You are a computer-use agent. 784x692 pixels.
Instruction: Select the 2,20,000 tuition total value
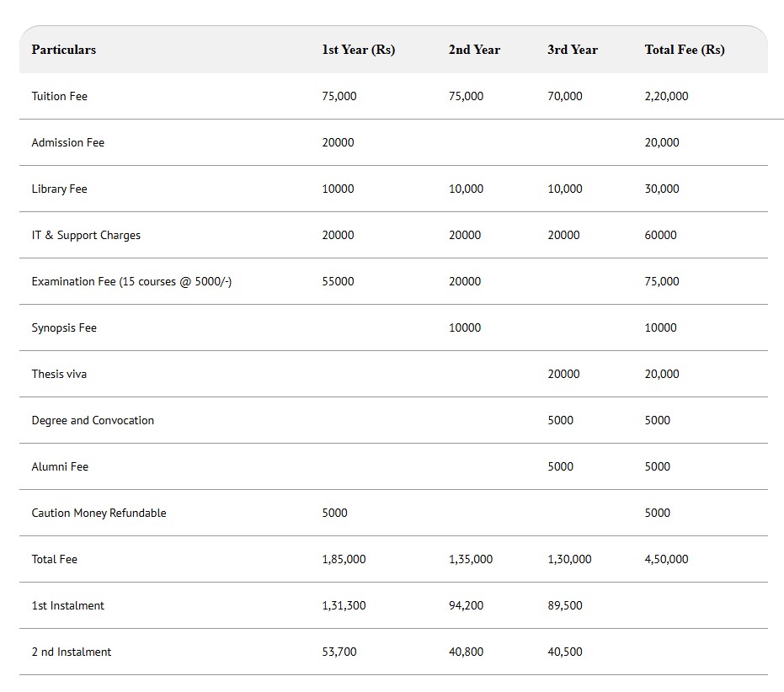666,96
